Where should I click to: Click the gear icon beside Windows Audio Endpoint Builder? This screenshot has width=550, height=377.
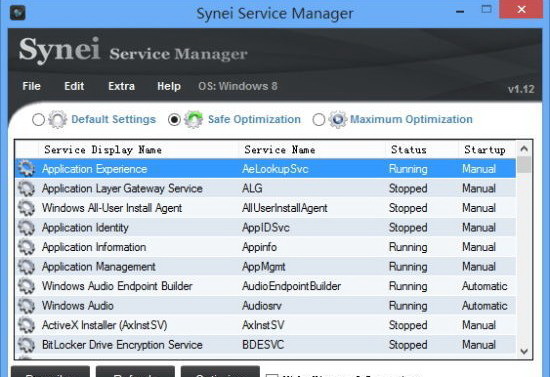click(27, 286)
